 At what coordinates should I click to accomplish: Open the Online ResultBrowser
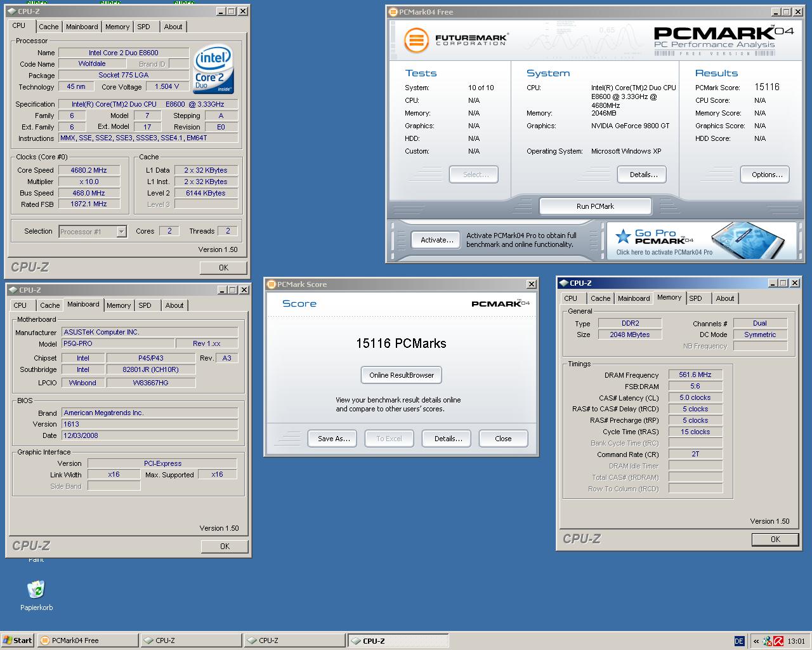click(402, 375)
